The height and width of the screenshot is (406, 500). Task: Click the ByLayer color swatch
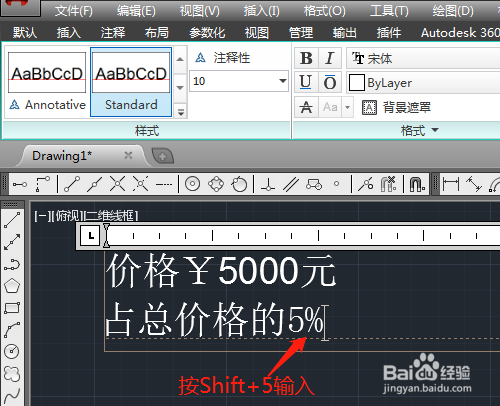point(356,83)
